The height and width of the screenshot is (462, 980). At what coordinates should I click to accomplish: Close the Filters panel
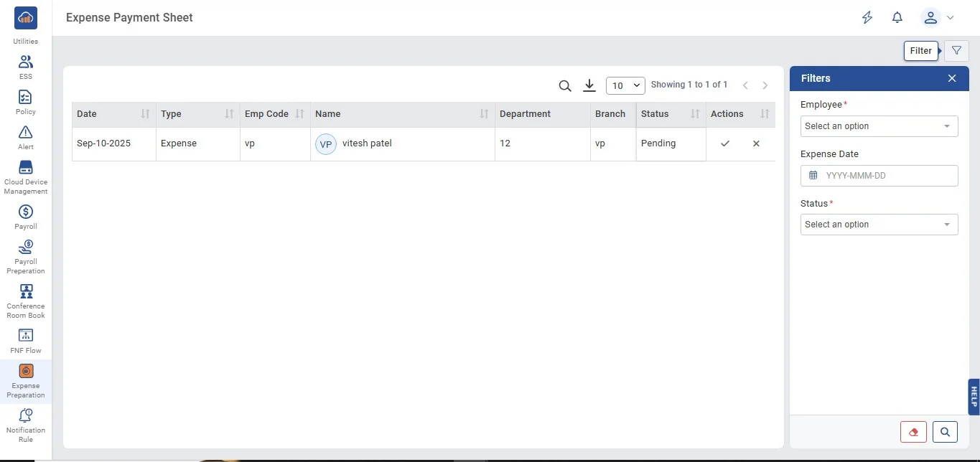coord(952,78)
